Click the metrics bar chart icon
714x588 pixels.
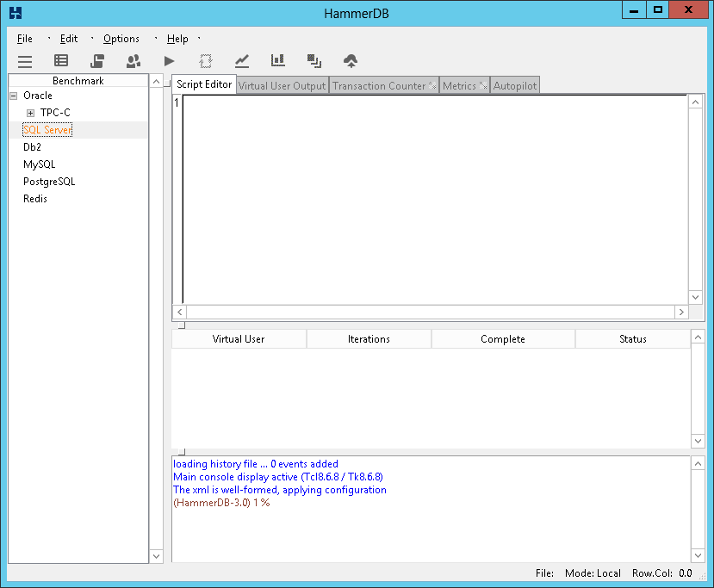277,61
